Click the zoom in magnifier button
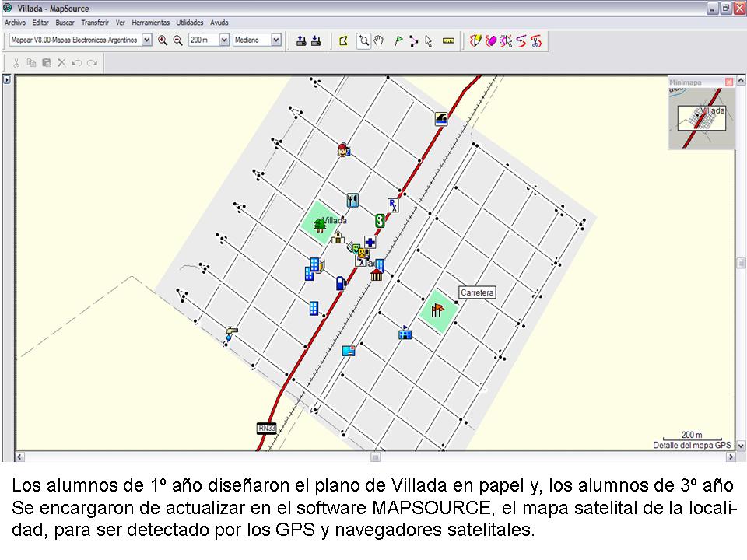The image size is (747, 560). click(163, 40)
